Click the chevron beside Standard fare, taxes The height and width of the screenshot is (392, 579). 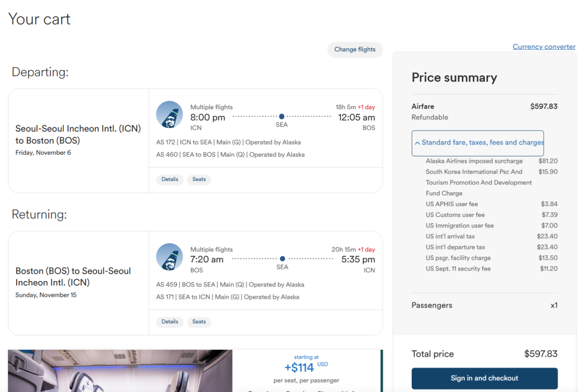(417, 143)
